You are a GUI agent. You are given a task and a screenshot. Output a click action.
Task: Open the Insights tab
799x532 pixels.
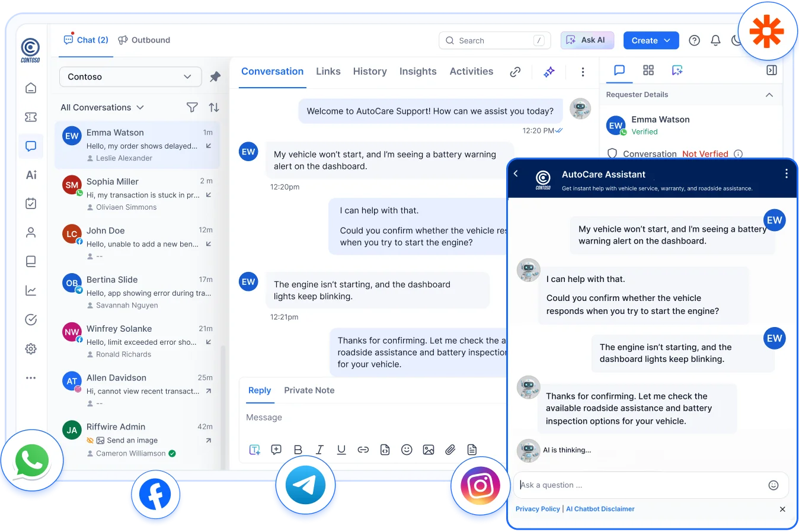418,71
